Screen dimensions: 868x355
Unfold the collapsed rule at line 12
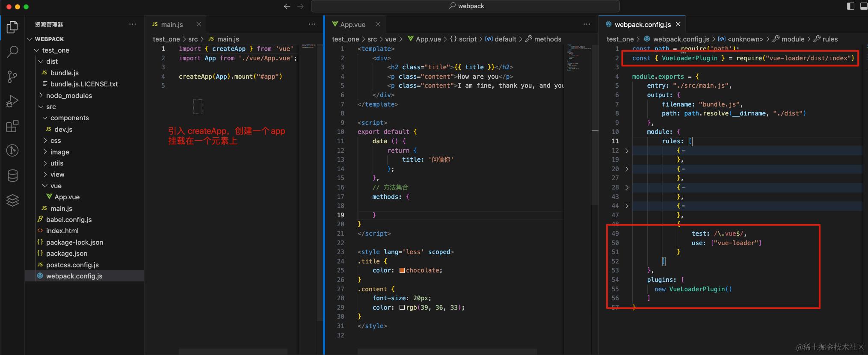pyautogui.click(x=627, y=151)
